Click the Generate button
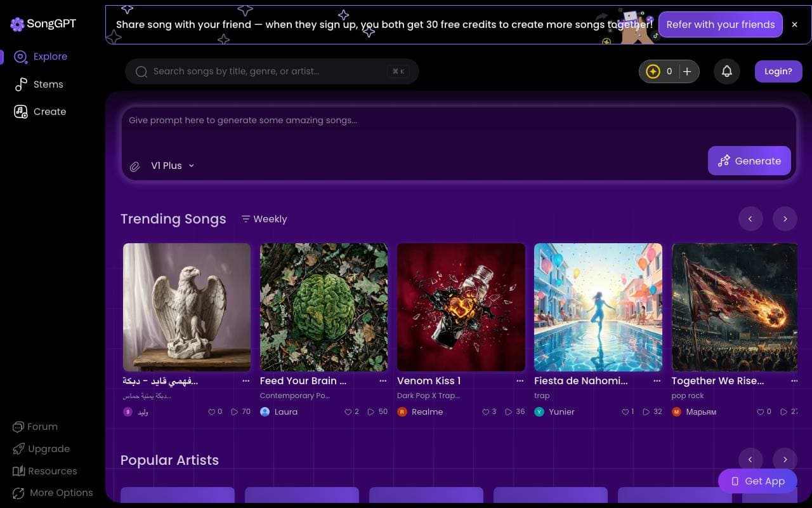 (749, 161)
